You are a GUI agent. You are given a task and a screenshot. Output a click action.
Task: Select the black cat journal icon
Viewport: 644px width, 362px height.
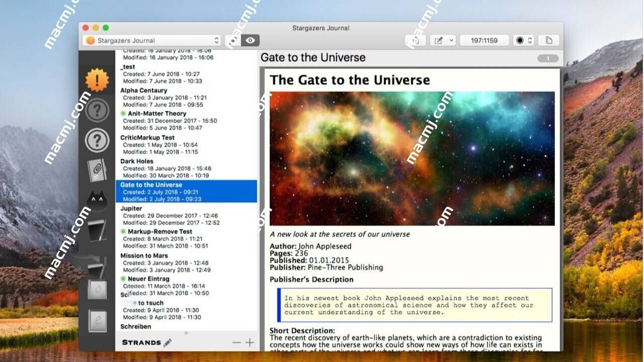tap(97, 201)
